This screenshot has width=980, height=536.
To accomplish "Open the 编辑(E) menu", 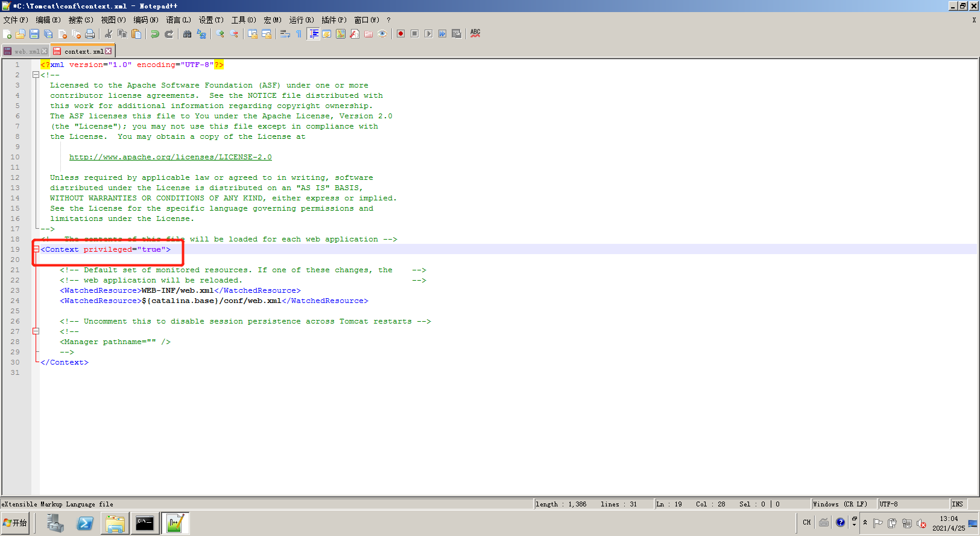I will (48, 20).
